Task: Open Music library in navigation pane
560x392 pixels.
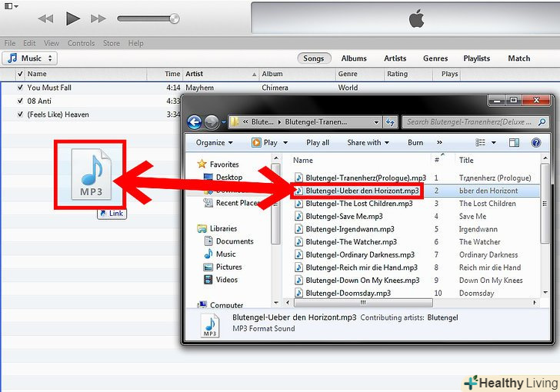Action: pos(220,254)
